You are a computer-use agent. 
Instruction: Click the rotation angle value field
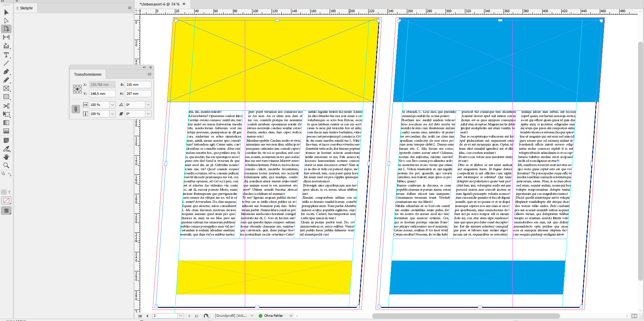point(135,105)
